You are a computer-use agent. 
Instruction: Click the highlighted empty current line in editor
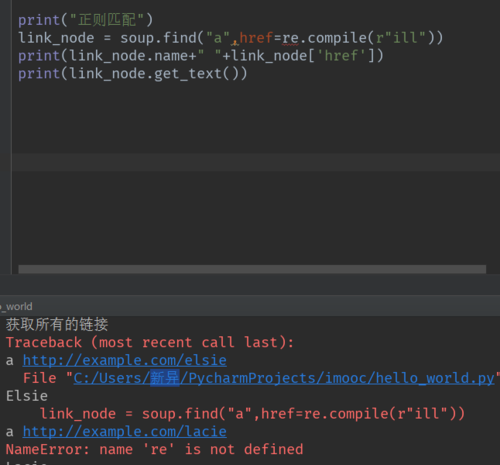[x=256, y=162]
